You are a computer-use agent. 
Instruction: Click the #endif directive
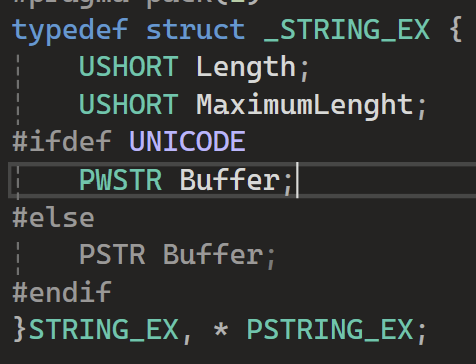(x=62, y=292)
